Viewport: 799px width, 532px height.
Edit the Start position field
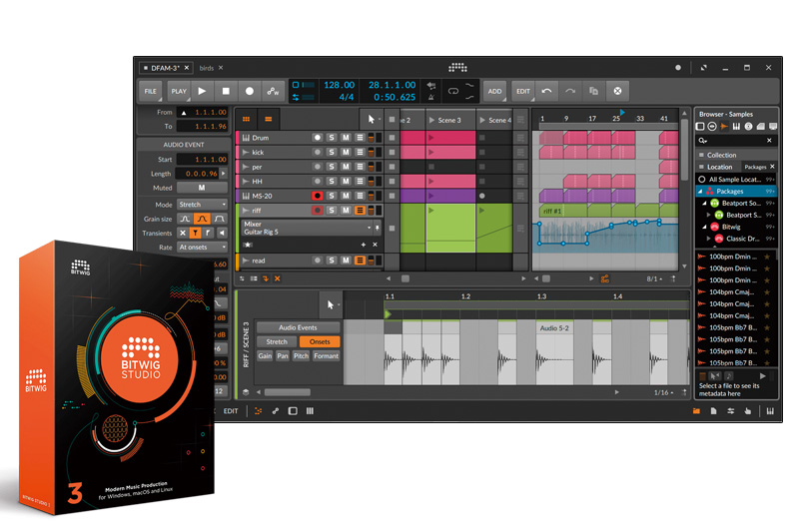tap(202, 160)
